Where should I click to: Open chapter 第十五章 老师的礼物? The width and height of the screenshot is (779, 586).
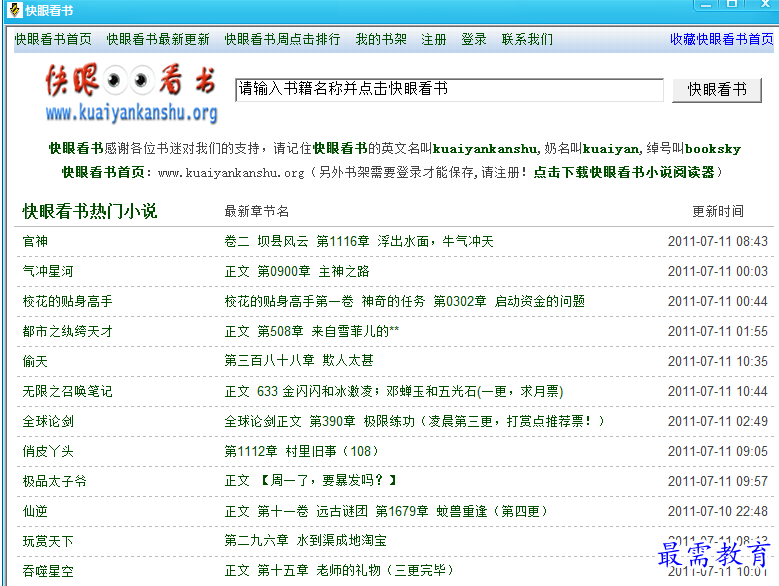(339, 570)
